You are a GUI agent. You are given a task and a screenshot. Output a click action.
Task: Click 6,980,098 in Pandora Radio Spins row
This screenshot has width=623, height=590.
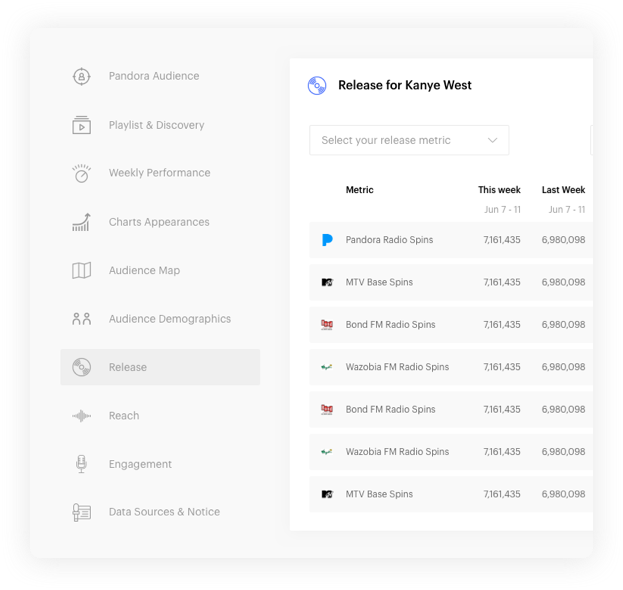563,240
